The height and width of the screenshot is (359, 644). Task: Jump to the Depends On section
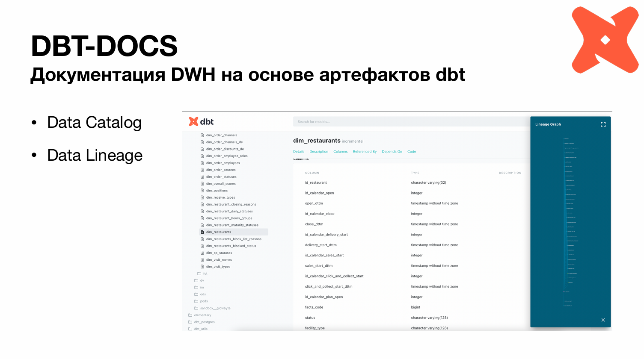pos(392,152)
